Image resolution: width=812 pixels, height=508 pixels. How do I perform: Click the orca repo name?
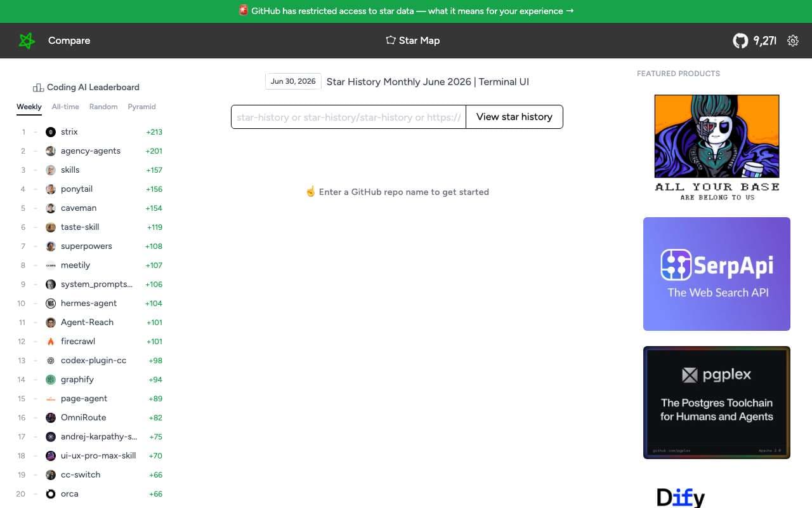70,494
